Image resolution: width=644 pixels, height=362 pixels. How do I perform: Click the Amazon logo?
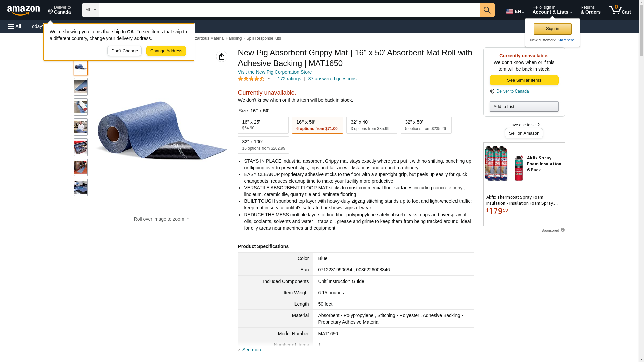pos(23,10)
